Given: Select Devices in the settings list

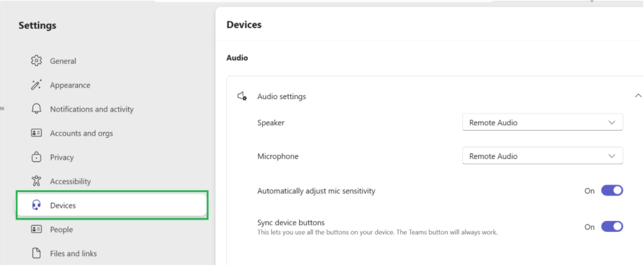Looking at the screenshot, I should point(111,205).
